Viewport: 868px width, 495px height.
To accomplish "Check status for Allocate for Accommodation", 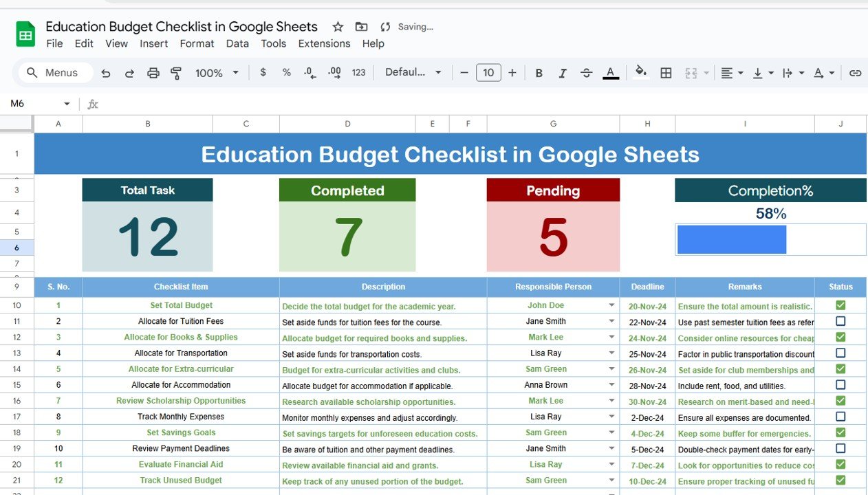I will pos(840,384).
